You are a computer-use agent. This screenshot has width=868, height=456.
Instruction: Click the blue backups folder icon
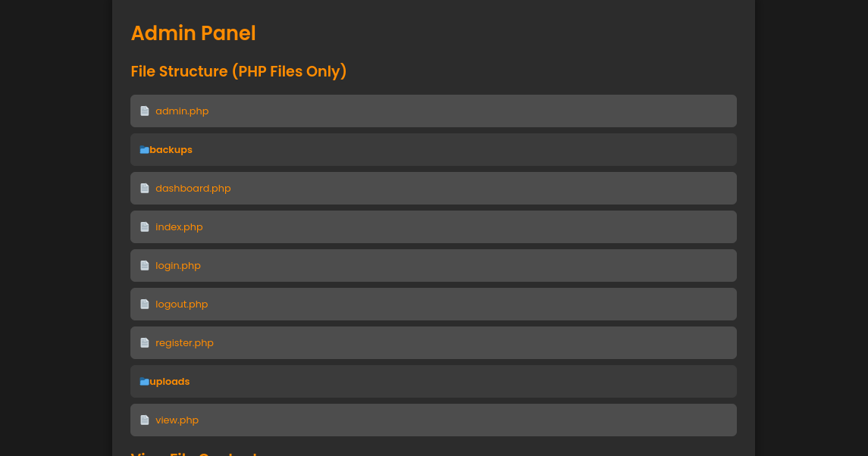point(144,150)
